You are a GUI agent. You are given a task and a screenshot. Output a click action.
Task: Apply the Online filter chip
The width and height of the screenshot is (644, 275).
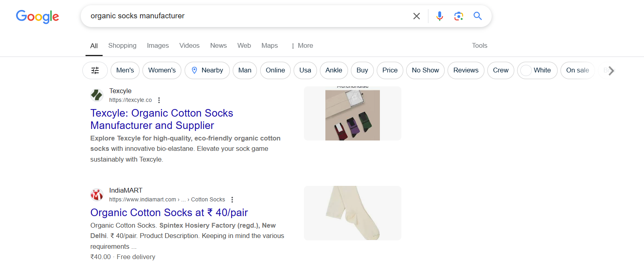275,70
